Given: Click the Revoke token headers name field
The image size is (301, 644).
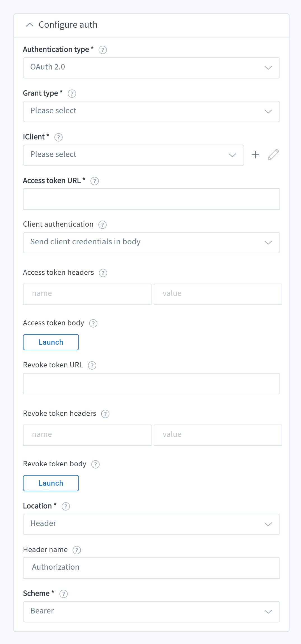Looking at the screenshot, I should (87, 435).
